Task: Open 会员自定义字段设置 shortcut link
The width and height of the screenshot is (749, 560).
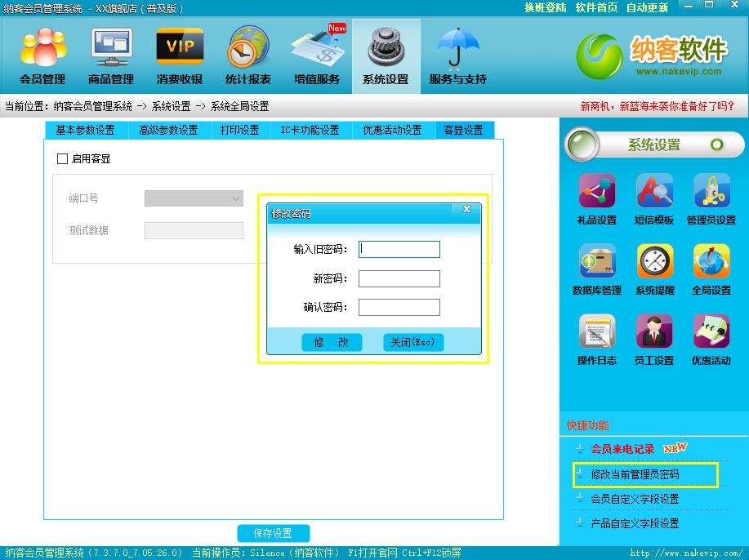Action: 635,499
